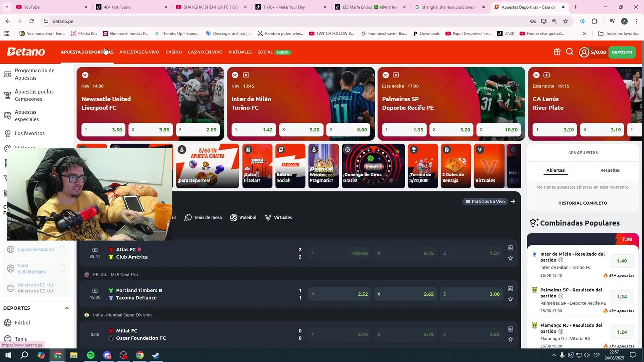644x362 pixels.
Task: Switch to the Abiertas bets tab
Action: pos(555,170)
